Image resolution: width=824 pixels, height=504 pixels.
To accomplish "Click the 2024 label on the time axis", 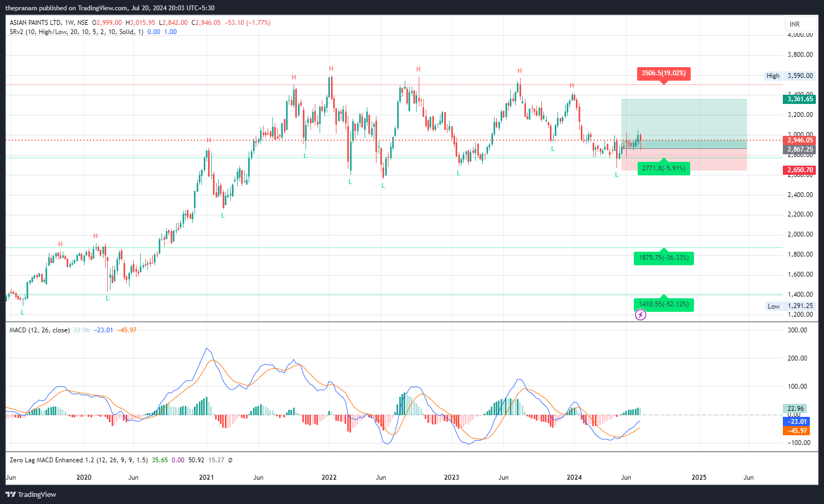I will (x=574, y=477).
